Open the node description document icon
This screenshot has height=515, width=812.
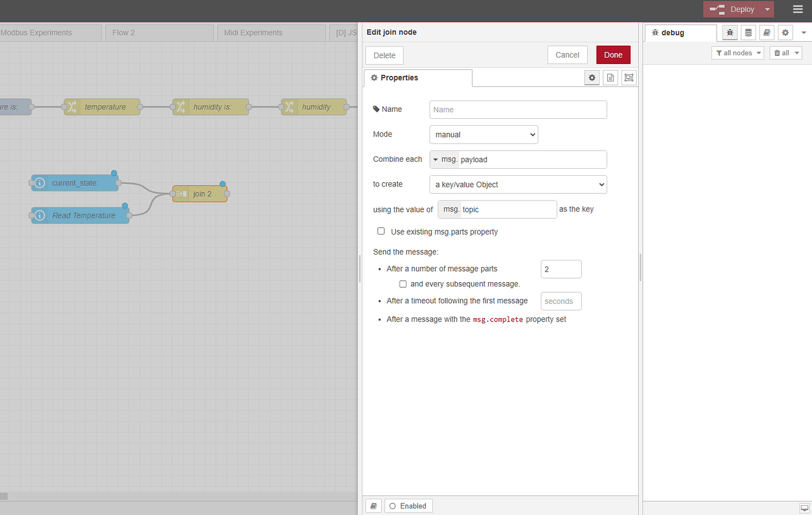tap(610, 78)
